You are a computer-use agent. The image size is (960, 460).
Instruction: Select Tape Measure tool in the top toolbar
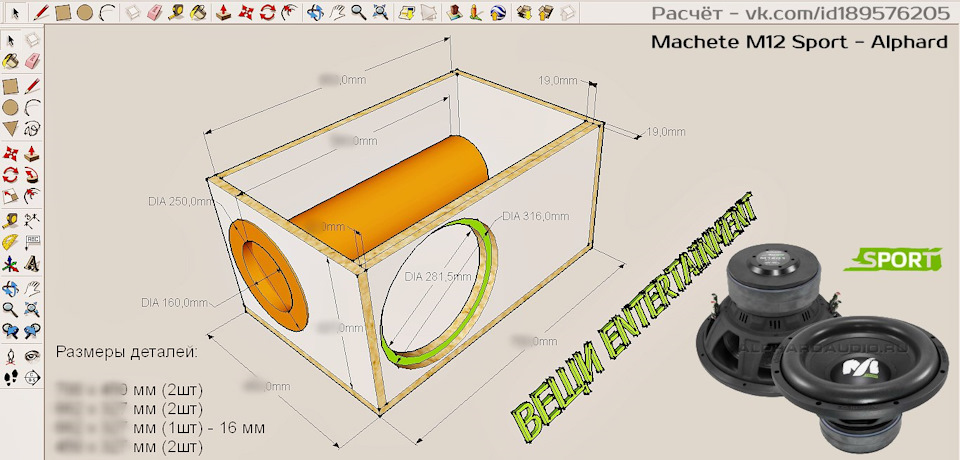(x=176, y=12)
